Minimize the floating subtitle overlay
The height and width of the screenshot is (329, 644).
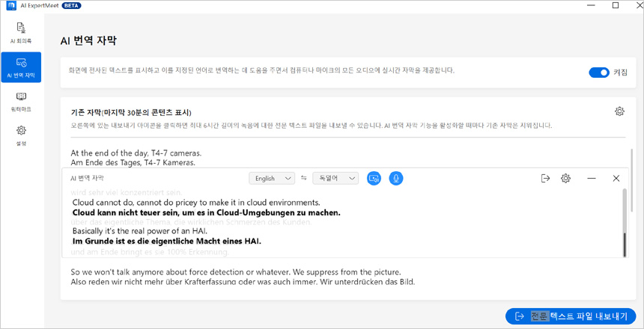[x=592, y=179]
